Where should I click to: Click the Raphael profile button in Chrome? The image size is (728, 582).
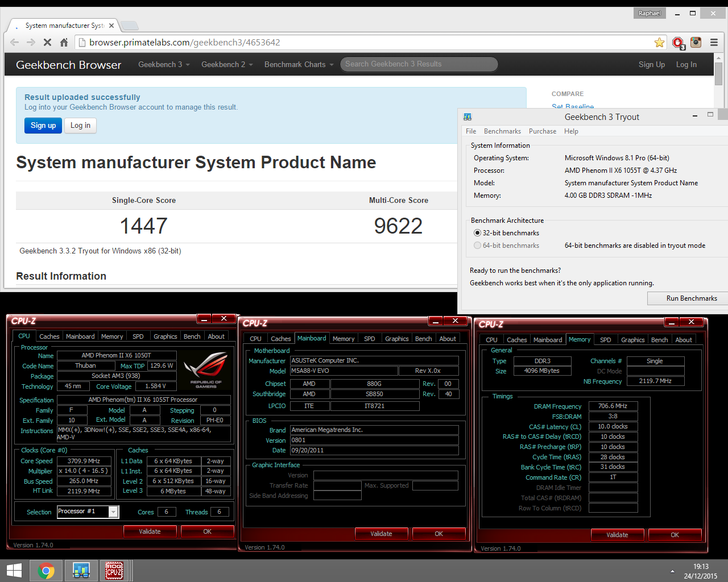point(650,13)
